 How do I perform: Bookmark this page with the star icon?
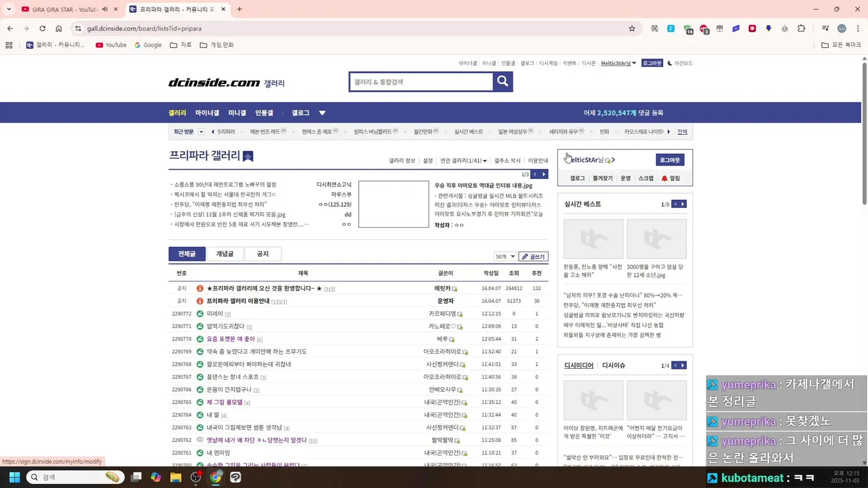pyautogui.click(x=632, y=28)
